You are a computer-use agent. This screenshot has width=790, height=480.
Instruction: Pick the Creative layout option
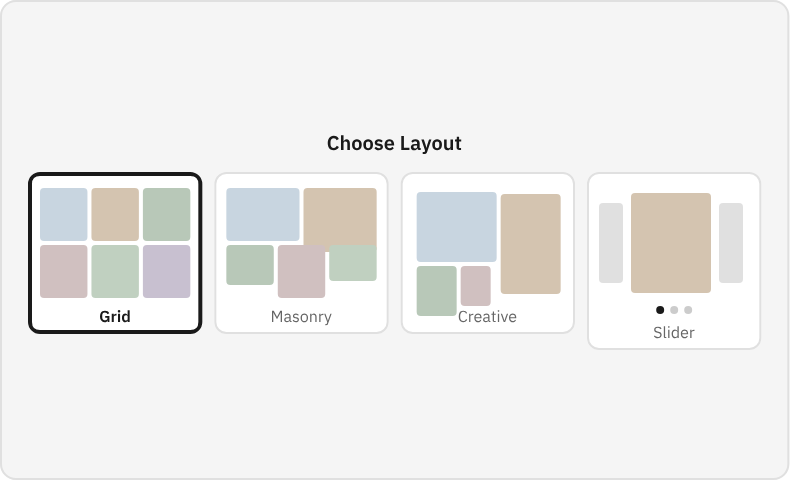click(x=487, y=253)
